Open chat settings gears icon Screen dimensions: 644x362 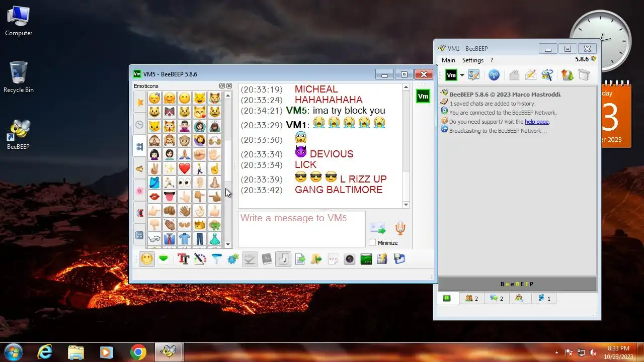click(233, 259)
